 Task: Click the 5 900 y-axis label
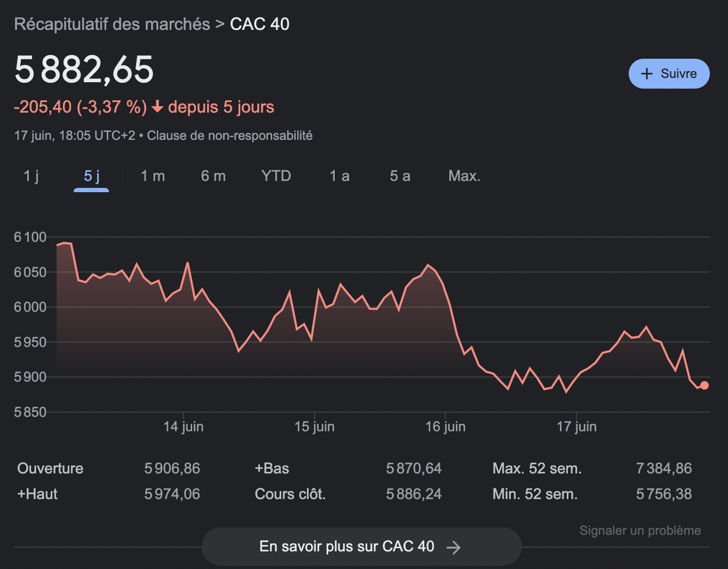click(30, 377)
